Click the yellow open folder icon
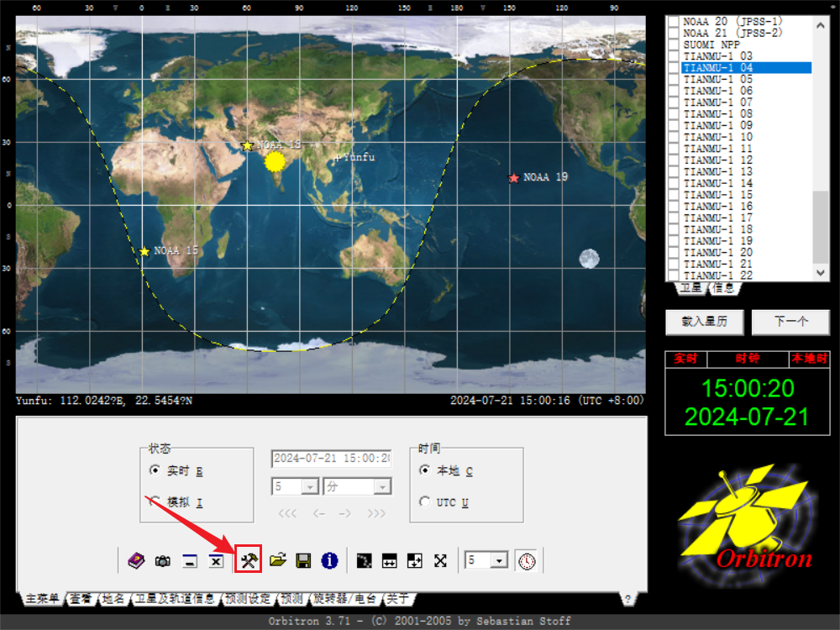 [277, 560]
